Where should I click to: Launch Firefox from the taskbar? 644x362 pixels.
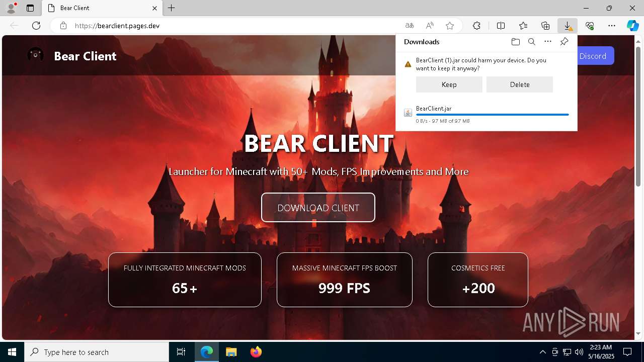[x=256, y=352]
